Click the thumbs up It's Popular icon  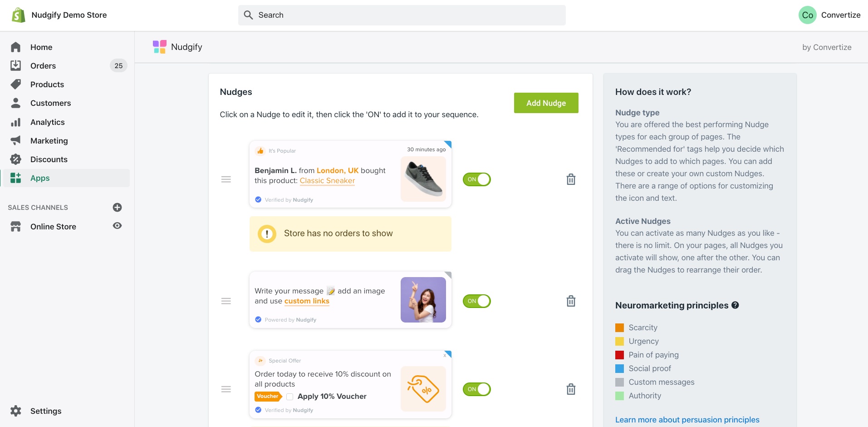point(260,151)
